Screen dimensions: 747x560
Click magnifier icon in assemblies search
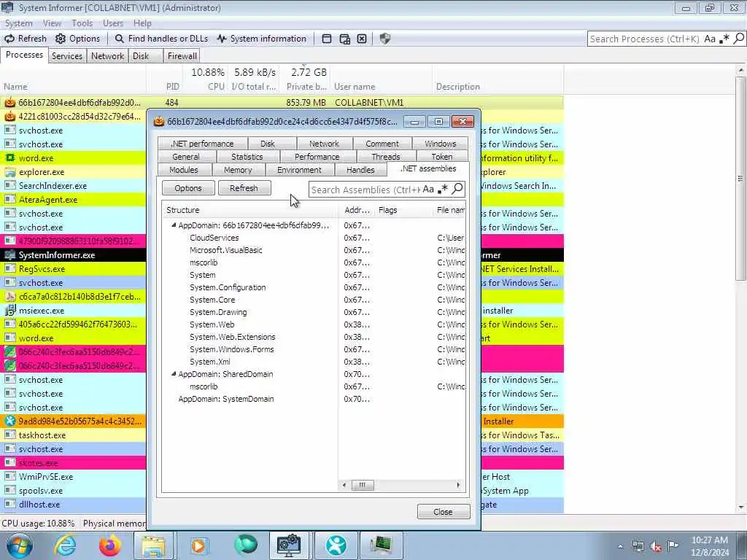[x=457, y=189]
